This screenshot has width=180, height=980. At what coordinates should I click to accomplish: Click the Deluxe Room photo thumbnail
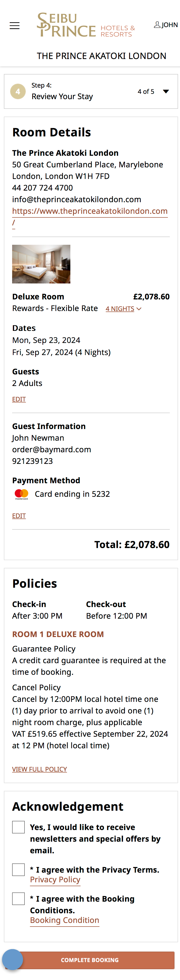(41, 264)
